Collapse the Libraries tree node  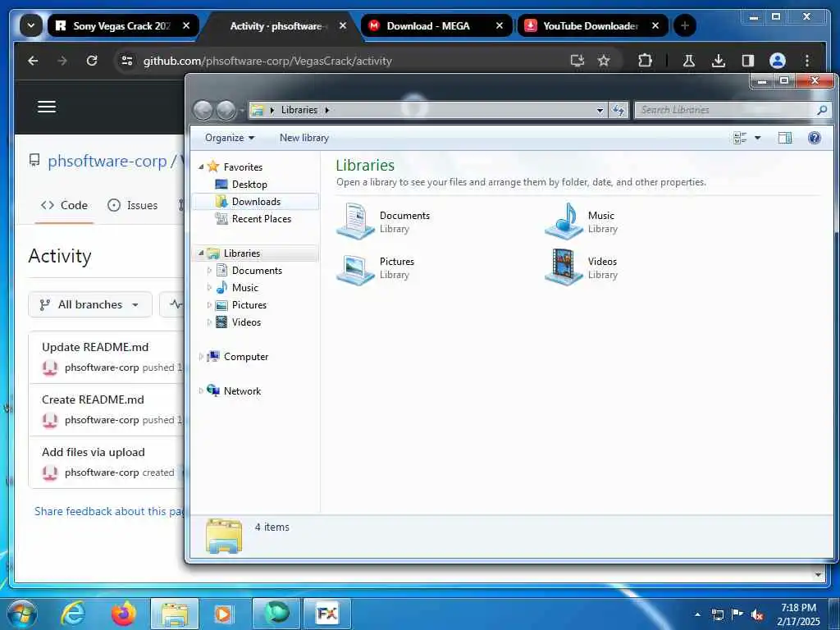pos(202,253)
